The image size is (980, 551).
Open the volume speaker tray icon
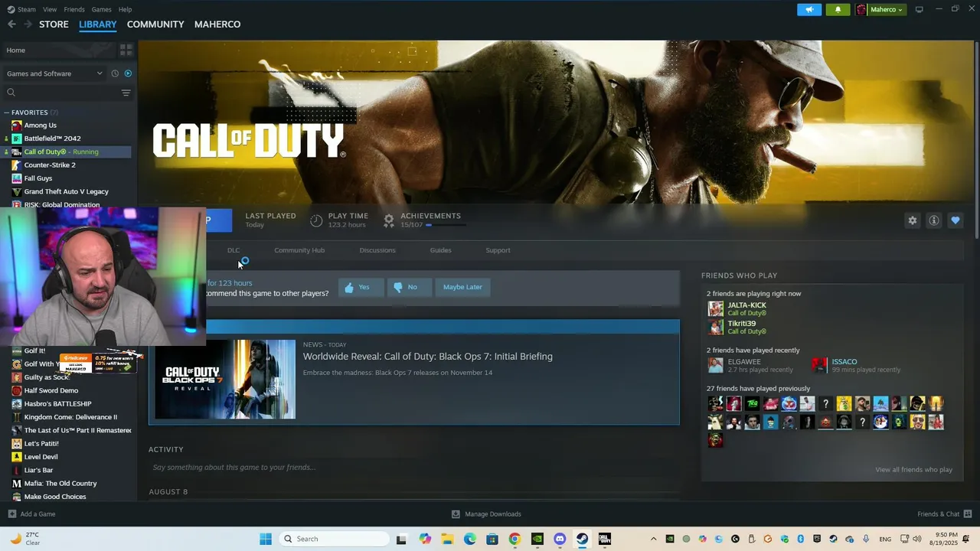click(x=917, y=539)
